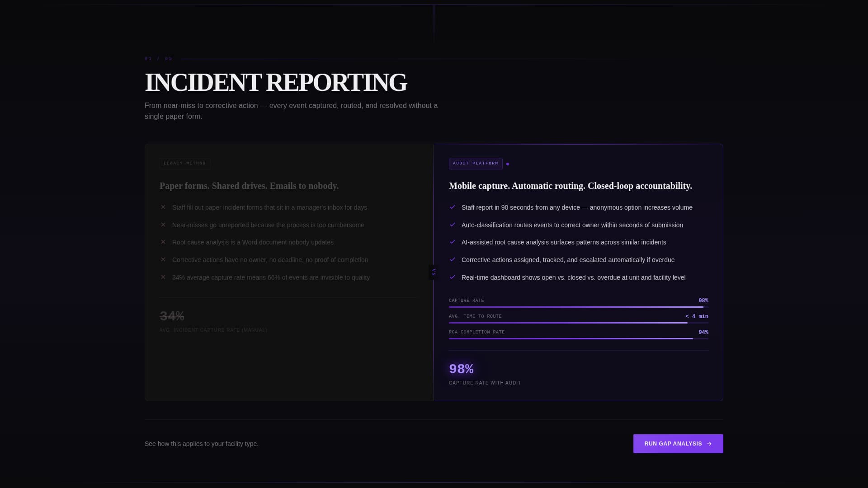Click the RUN GAP ANALYSIS button
Image resolution: width=868 pixels, height=488 pixels.
[678, 444]
